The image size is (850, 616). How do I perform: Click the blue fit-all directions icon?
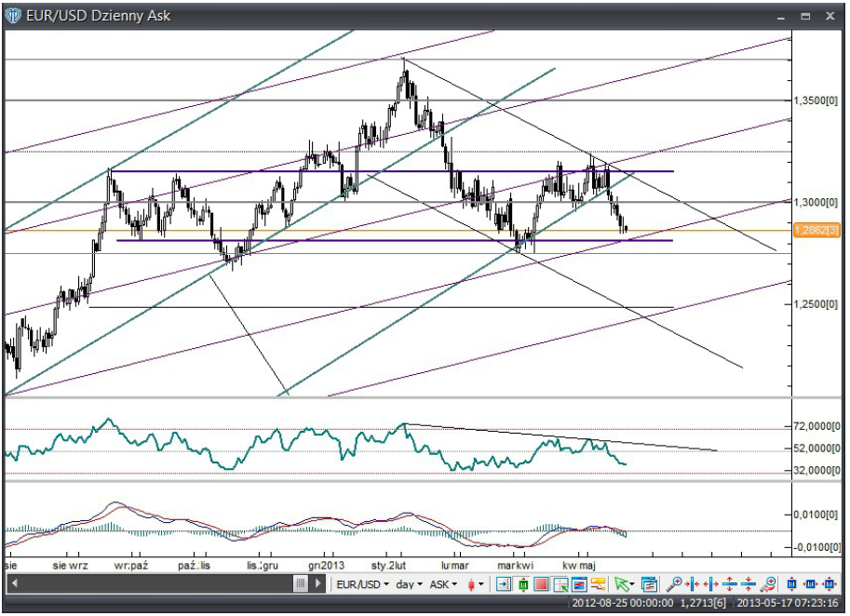[830, 584]
